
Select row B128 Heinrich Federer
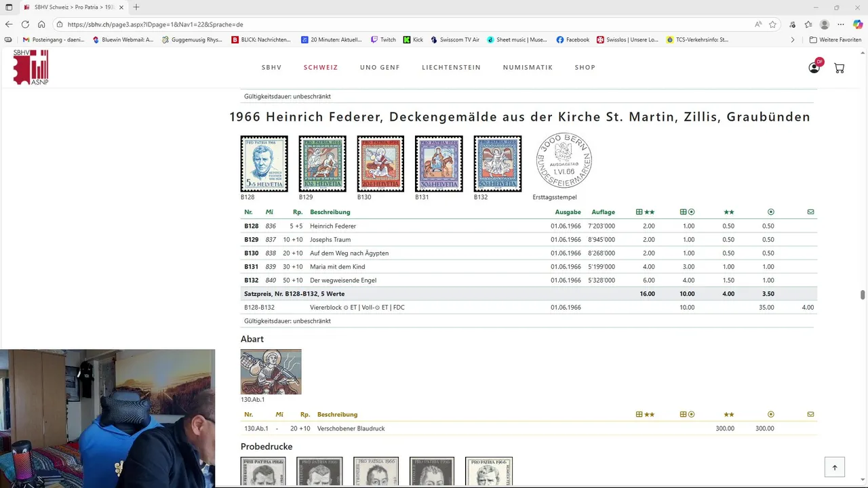tap(529, 226)
